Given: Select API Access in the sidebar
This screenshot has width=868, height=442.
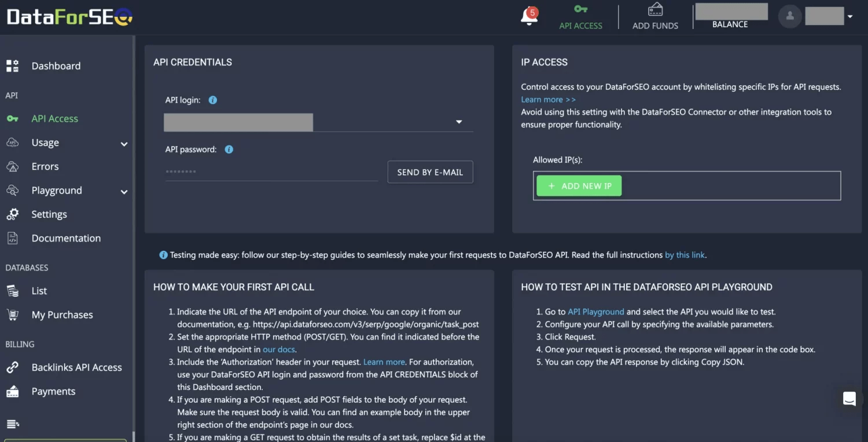Looking at the screenshot, I should (x=54, y=119).
